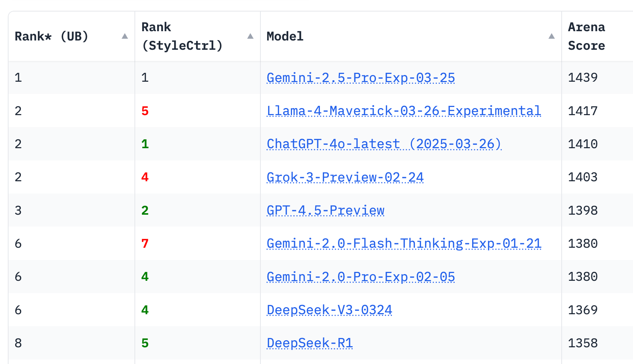Select arena score 1439
Screen dimensions: 633x364
[x=583, y=78]
